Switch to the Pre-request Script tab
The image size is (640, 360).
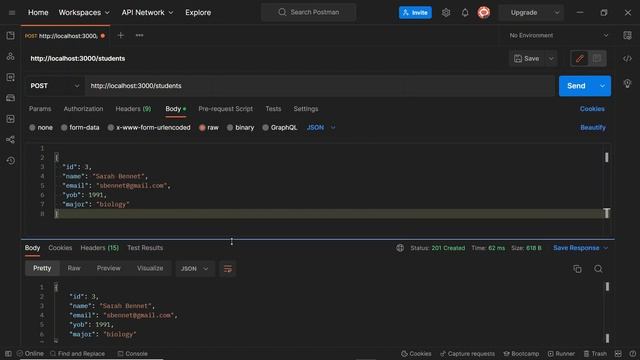click(225, 109)
